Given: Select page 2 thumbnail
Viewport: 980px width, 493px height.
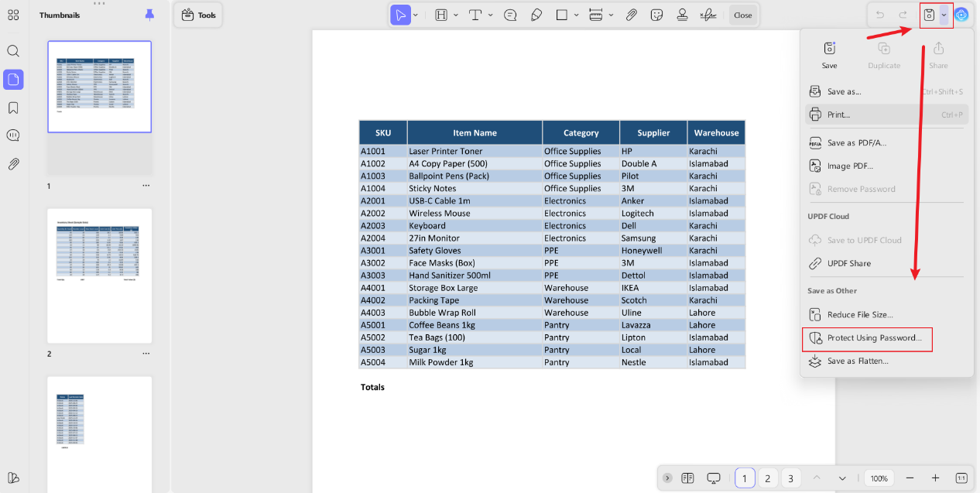Looking at the screenshot, I should pyautogui.click(x=99, y=276).
